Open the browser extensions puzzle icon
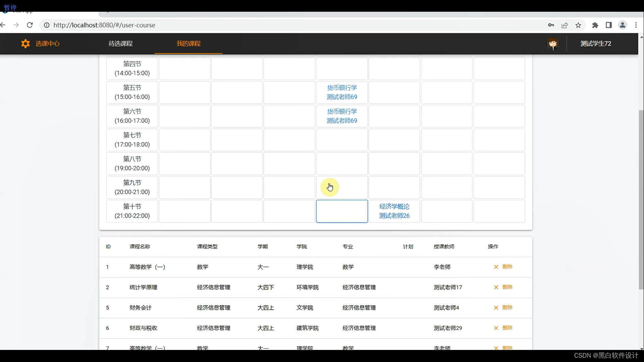 tap(595, 25)
